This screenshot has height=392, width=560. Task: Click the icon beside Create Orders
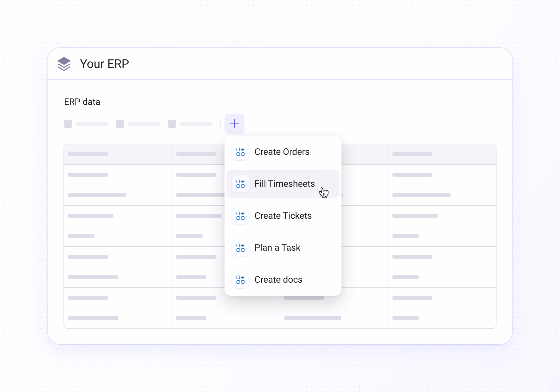pyautogui.click(x=240, y=152)
